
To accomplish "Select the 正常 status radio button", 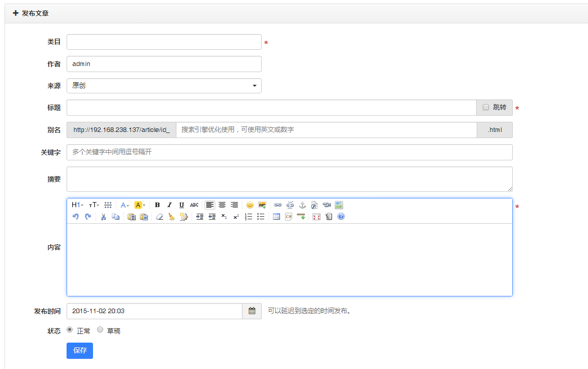I will coord(70,330).
